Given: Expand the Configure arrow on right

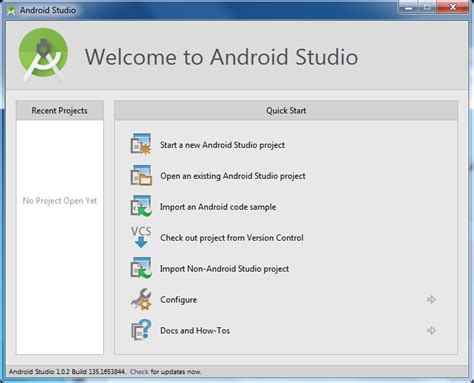Looking at the screenshot, I should [x=431, y=299].
